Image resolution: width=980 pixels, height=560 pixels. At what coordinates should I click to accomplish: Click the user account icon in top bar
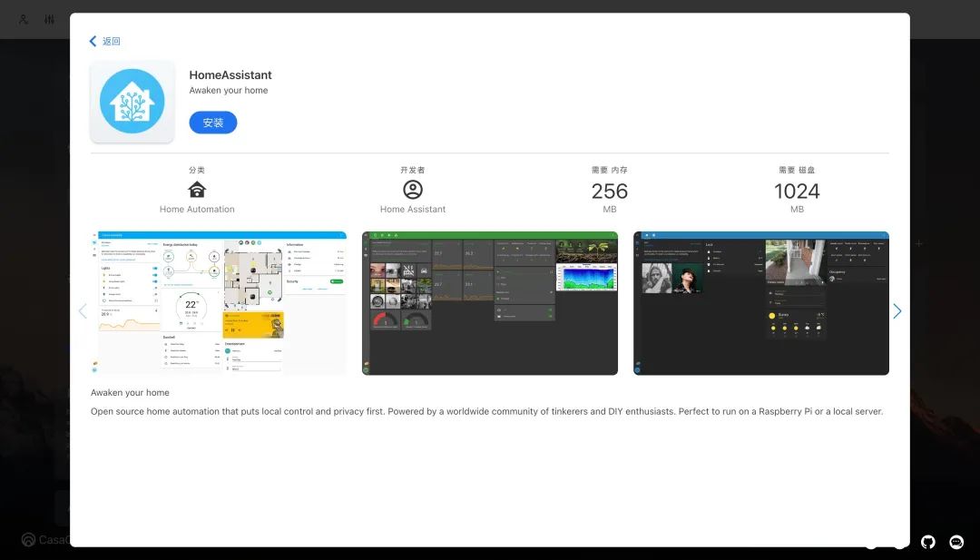point(23,19)
